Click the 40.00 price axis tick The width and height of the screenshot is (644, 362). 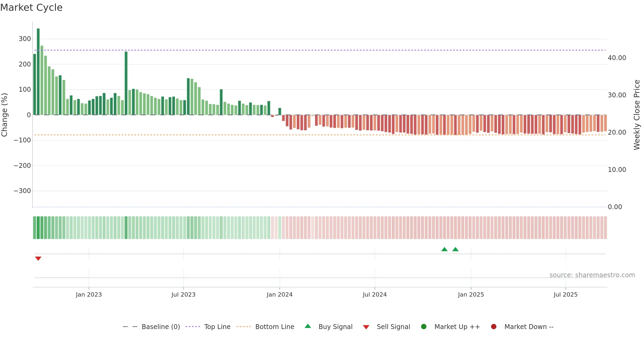point(617,58)
